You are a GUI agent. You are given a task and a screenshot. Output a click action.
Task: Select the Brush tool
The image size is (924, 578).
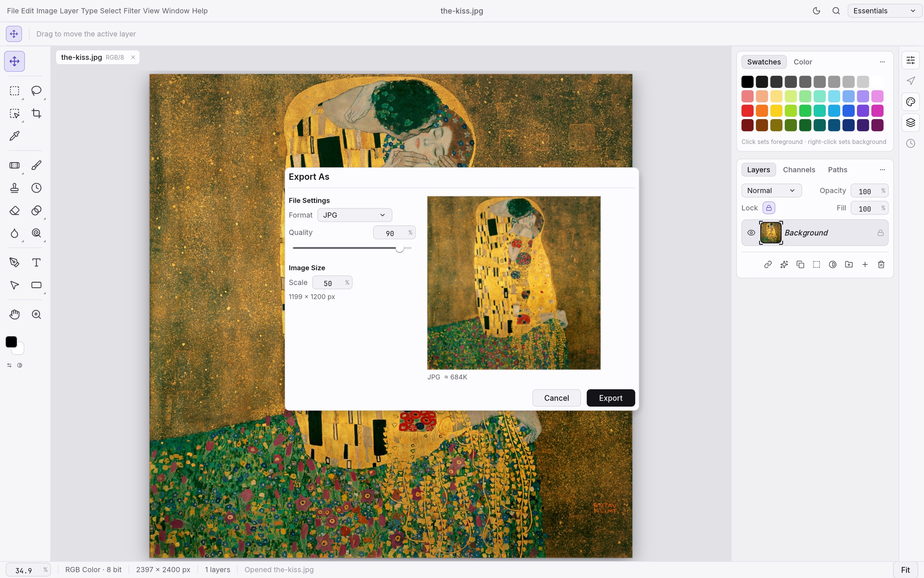(x=36, y=165)
